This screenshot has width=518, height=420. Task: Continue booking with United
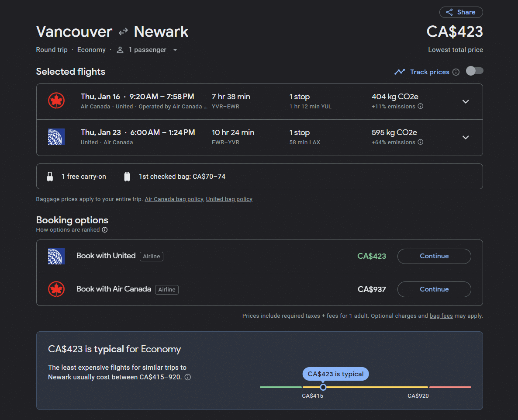(434, 256)
